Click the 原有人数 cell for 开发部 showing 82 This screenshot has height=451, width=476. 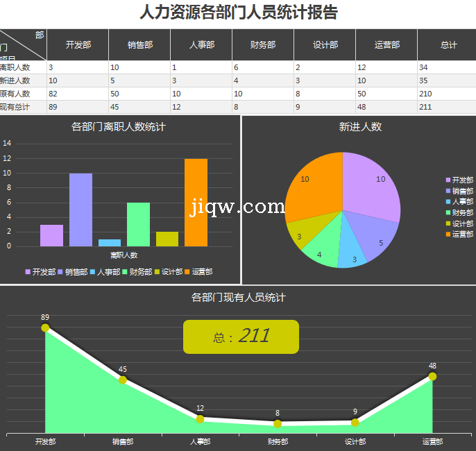pyautogui.click(x=77, y=94)
